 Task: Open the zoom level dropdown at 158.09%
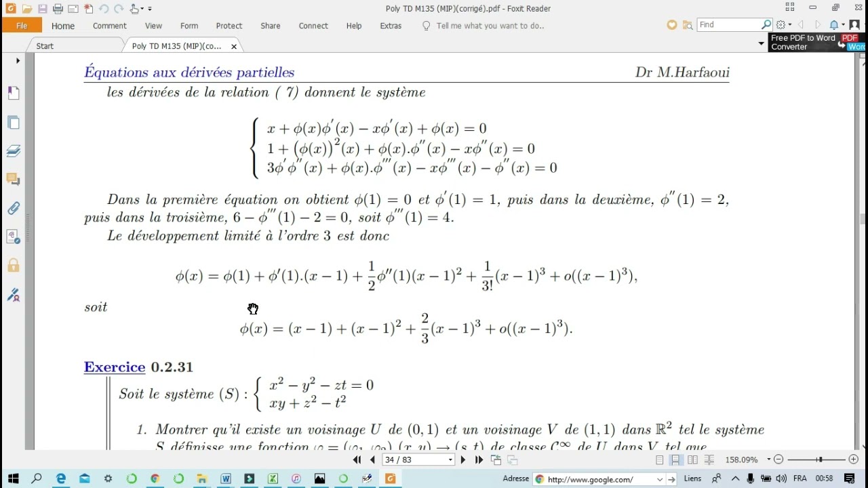point(769,460)
